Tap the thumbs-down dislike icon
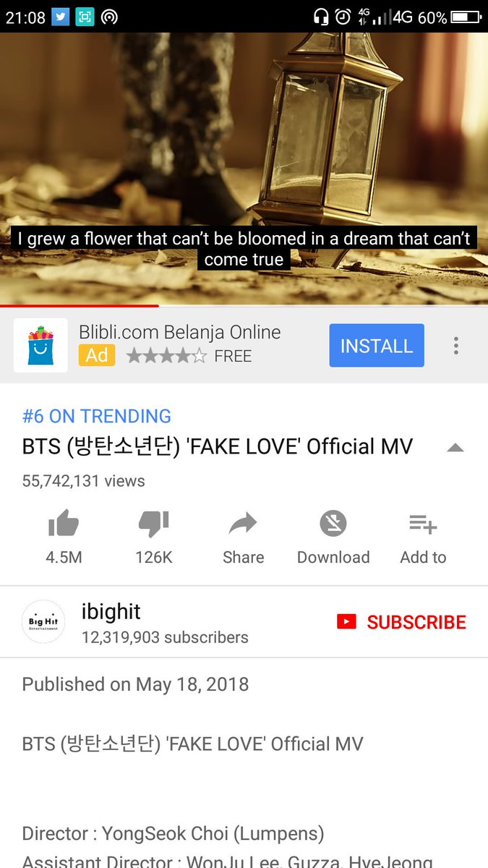 (x=153, y=524)
